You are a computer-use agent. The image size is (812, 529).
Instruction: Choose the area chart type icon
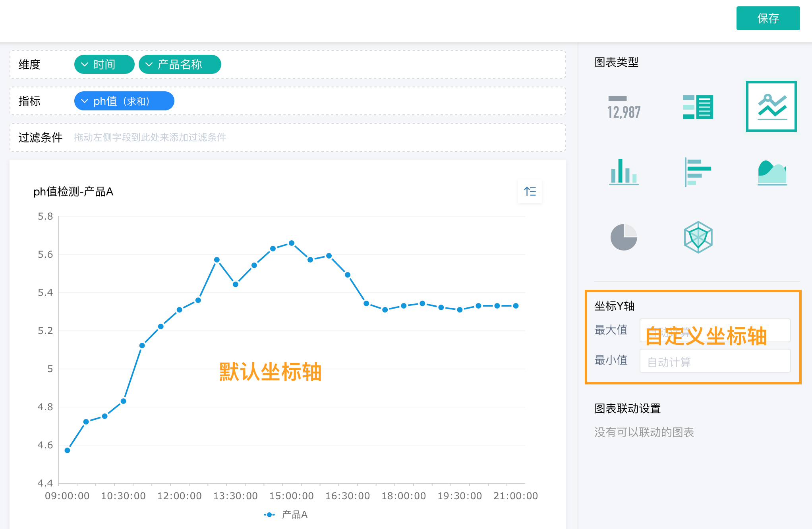[772, 172]
